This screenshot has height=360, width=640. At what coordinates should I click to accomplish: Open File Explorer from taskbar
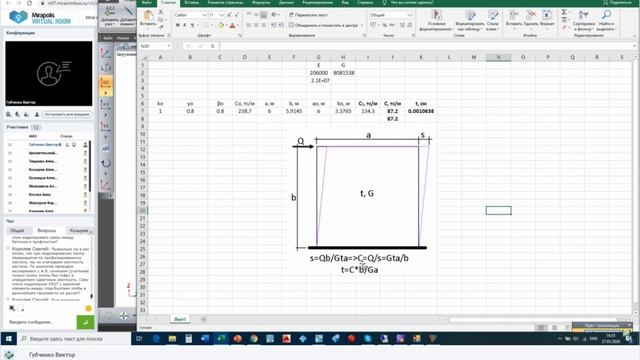172,339
